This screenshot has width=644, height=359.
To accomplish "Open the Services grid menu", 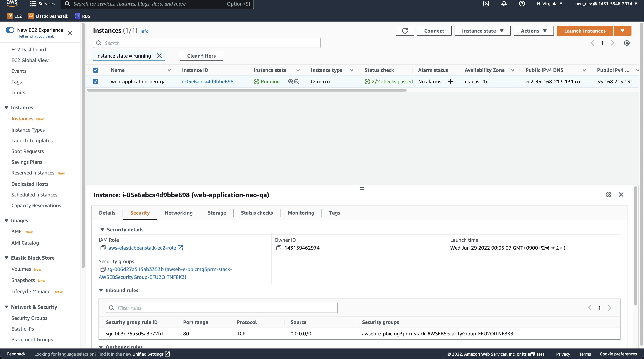I will (42, 4).
